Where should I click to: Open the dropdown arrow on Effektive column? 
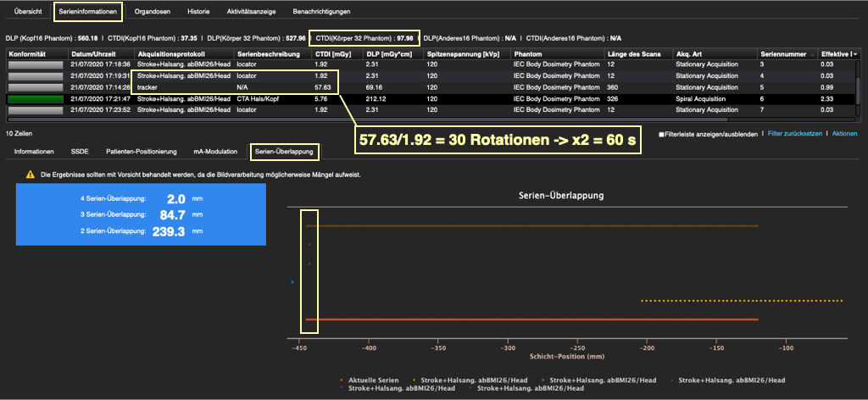(856, 54)
